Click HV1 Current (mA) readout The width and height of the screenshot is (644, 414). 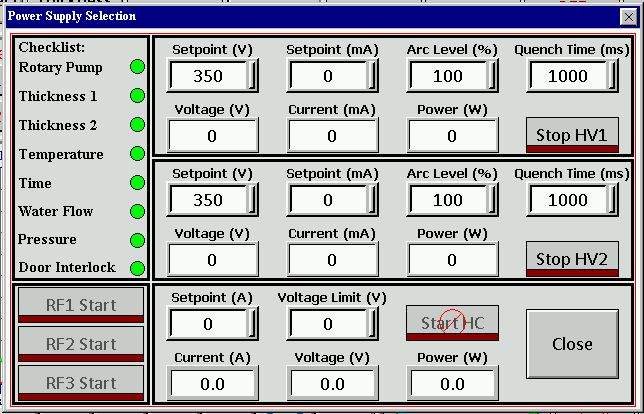point(332,136)
